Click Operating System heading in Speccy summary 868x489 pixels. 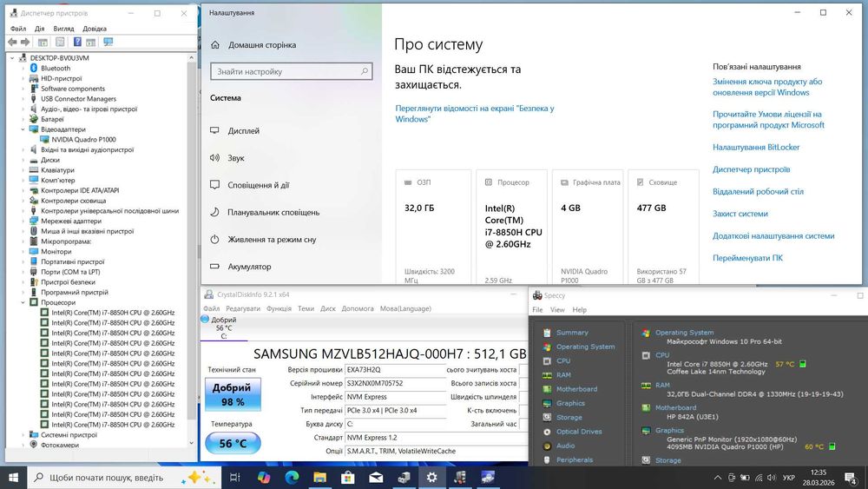(x=684, y=333)
